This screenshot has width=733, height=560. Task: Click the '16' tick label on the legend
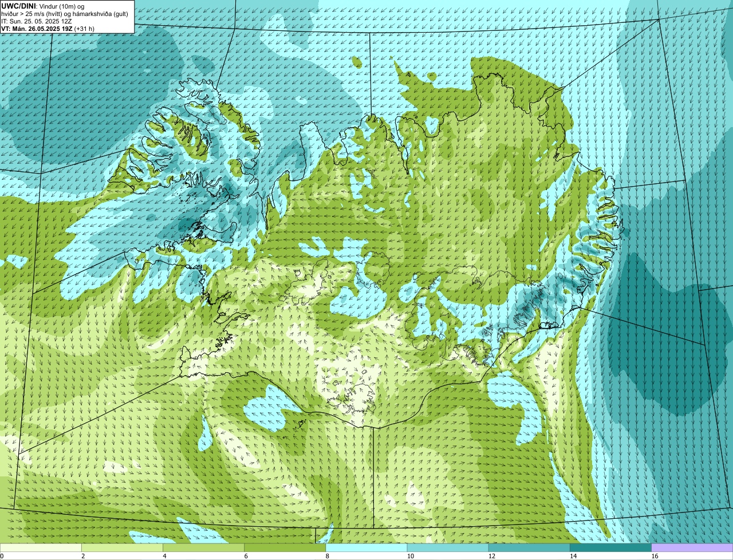point(655,556)
